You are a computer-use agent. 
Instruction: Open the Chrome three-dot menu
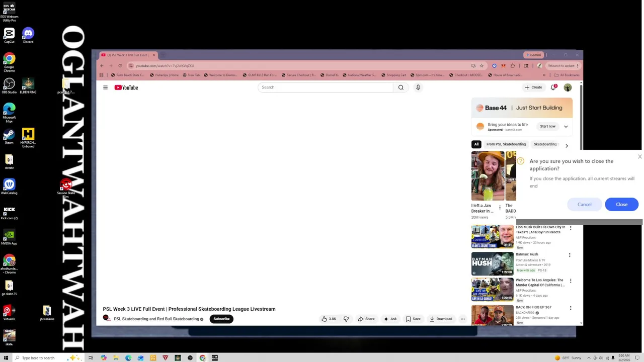[x=578, y=66]
